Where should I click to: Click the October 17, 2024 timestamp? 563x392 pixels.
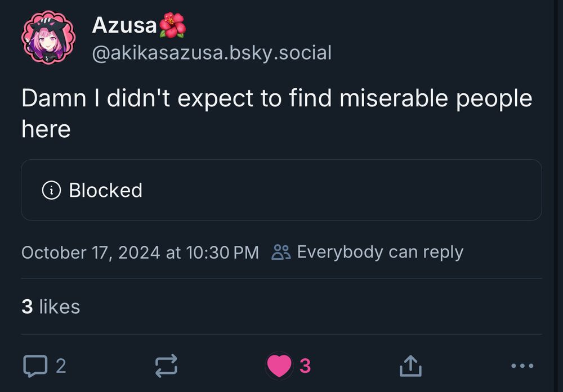click(140, 252)
